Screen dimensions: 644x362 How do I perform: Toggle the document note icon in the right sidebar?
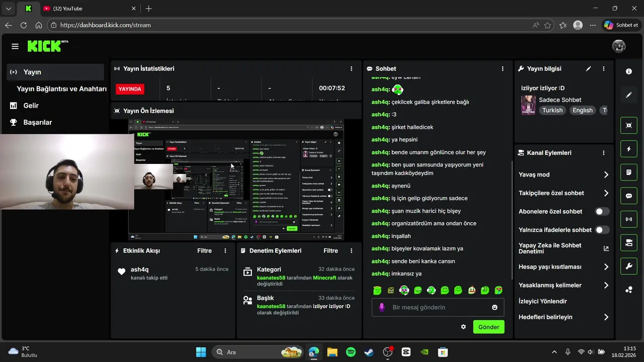tap(629, 172)
